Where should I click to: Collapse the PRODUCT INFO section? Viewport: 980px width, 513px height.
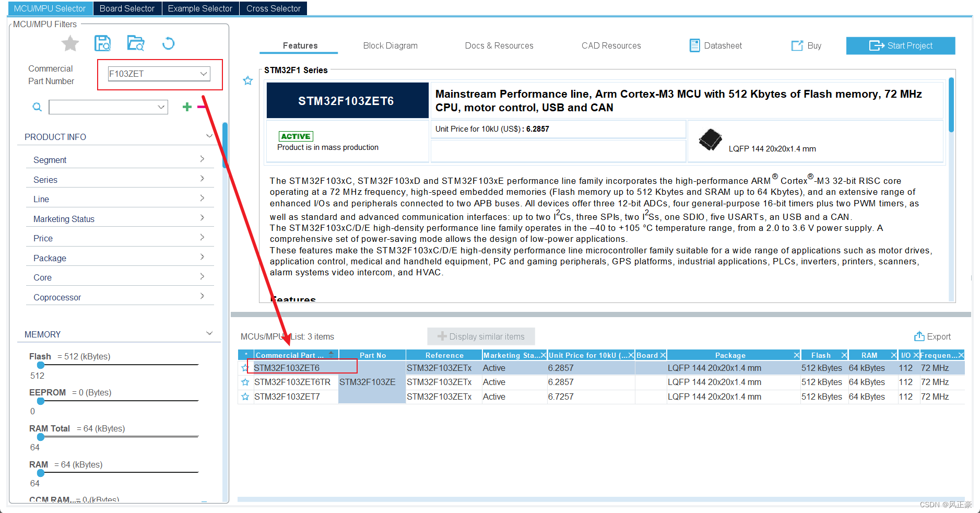tap(209, 136)
